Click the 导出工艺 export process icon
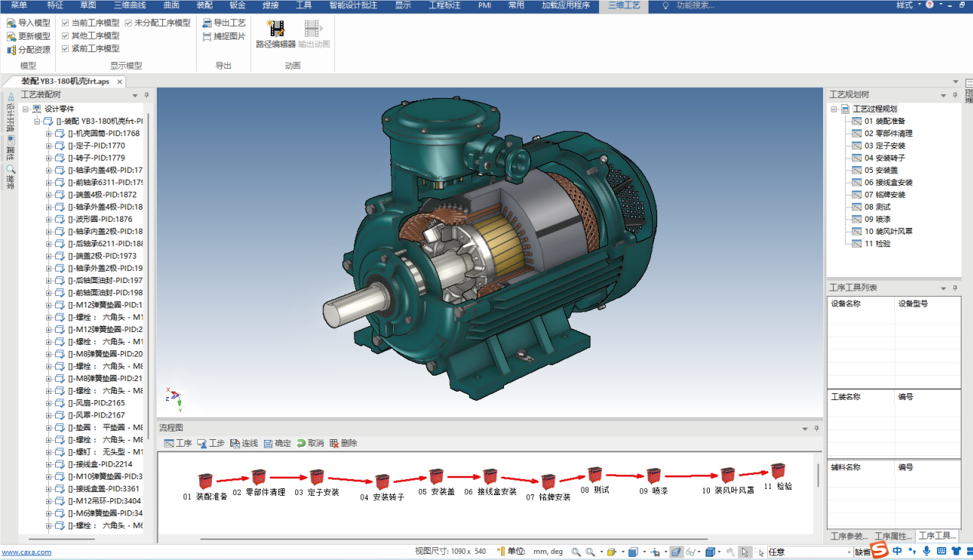This screenshot has width=973, height=560. coord(207,23)
